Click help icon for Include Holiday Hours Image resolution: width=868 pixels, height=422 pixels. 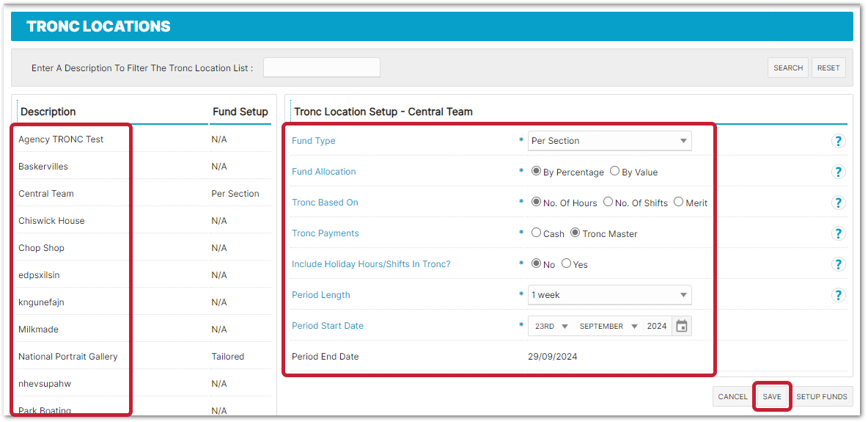839,264
